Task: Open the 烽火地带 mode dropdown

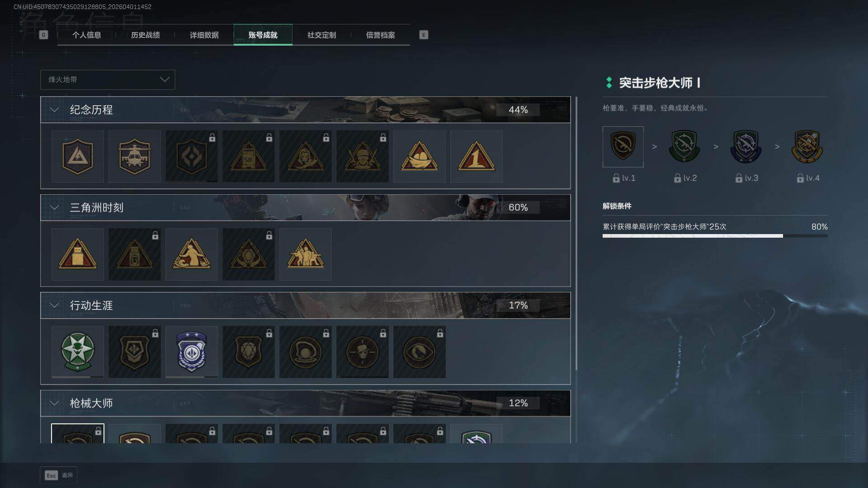Action: click(x=108, y=80)
